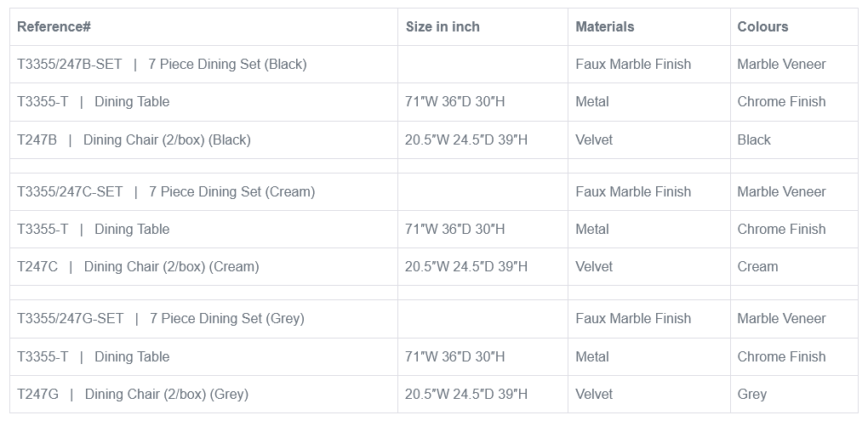Click the Materials column header
The image size is (868, 421).
[604, 26]
